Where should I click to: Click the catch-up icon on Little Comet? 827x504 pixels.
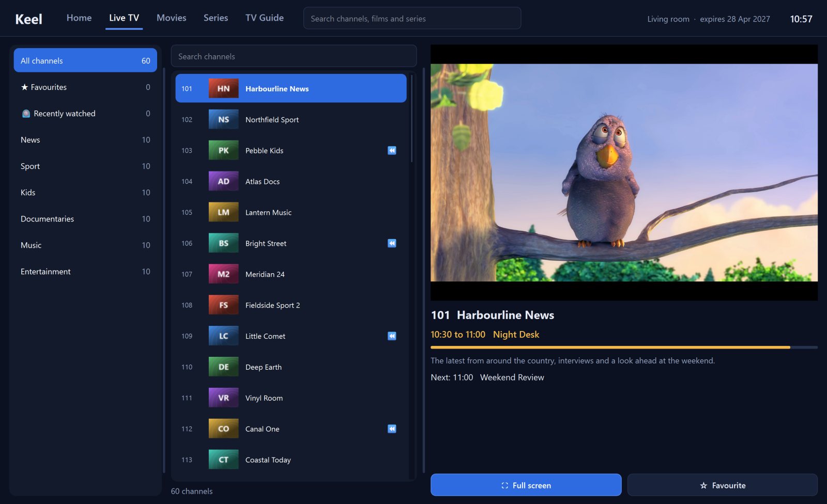(392, 336)
